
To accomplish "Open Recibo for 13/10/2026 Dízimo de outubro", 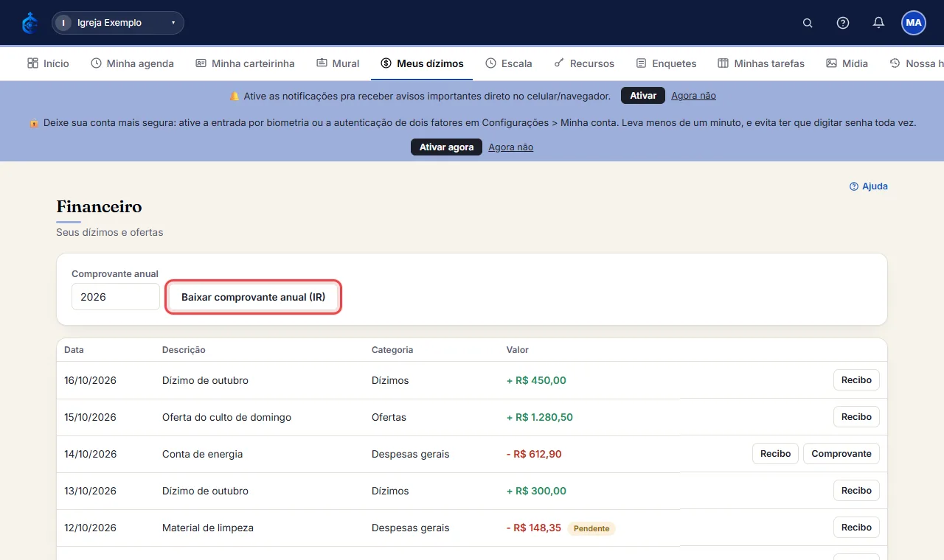I will click(856, 491).
